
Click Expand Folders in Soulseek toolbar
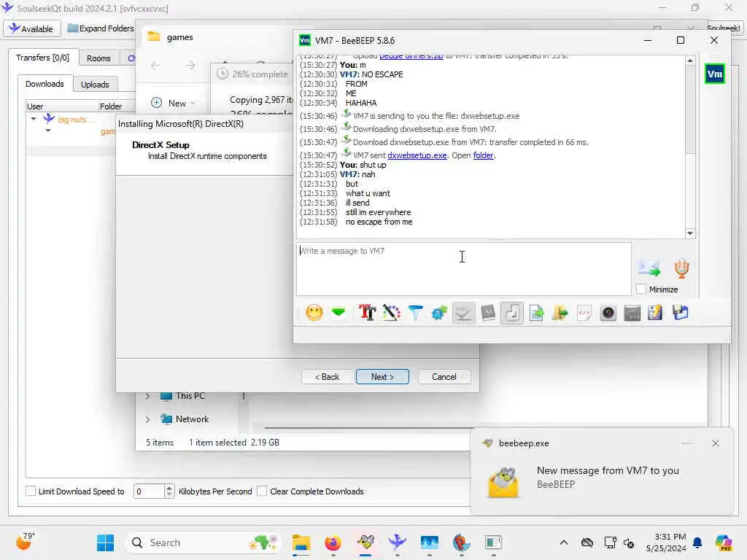(x=101, y=28)
